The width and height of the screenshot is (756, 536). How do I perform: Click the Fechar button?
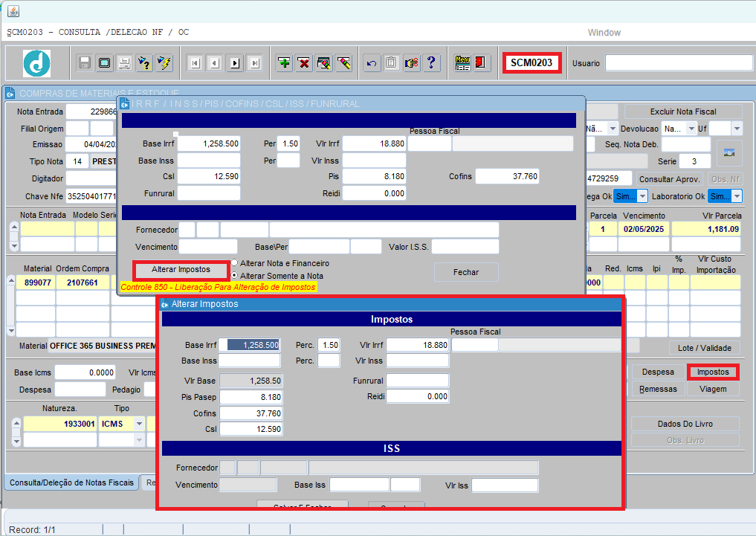pyautogui.click(x=466, y=272)
